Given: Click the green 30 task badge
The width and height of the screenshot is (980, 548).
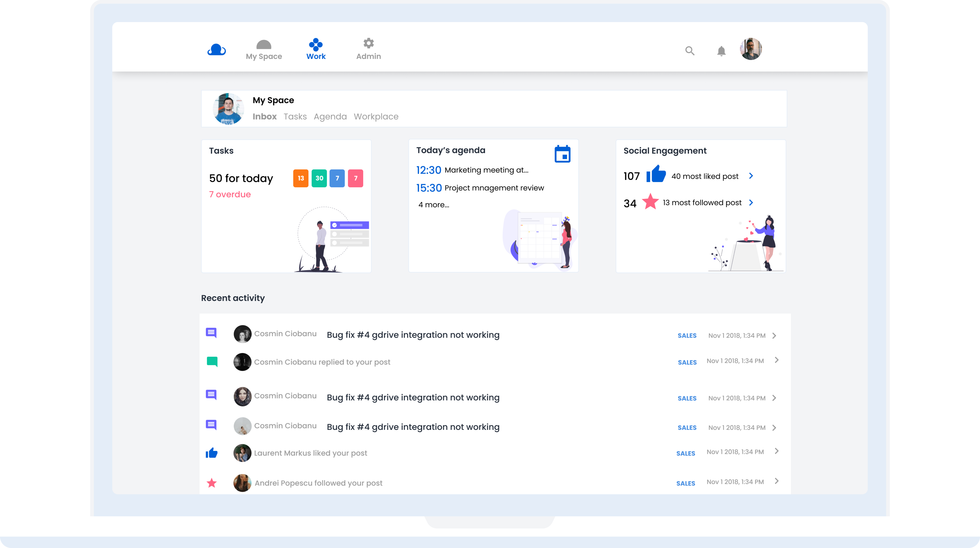Looking at the screenshot, I should (x=319, y=178).
